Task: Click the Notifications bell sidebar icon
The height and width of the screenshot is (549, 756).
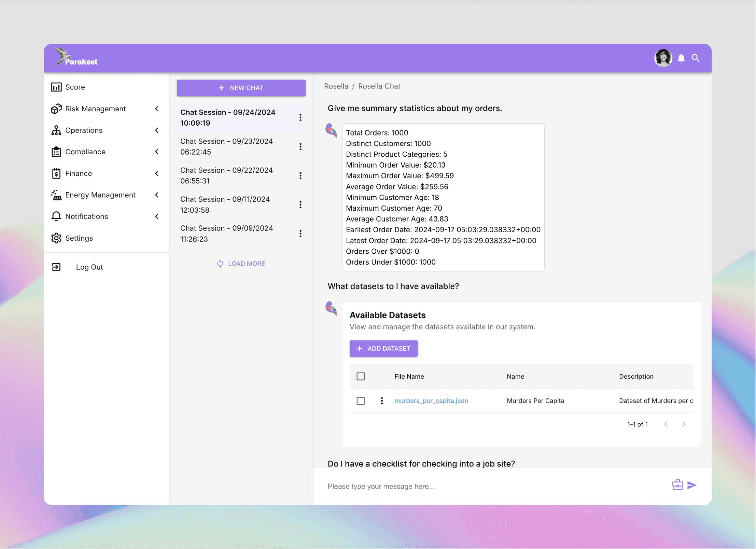Action: [x=56, y=216]
